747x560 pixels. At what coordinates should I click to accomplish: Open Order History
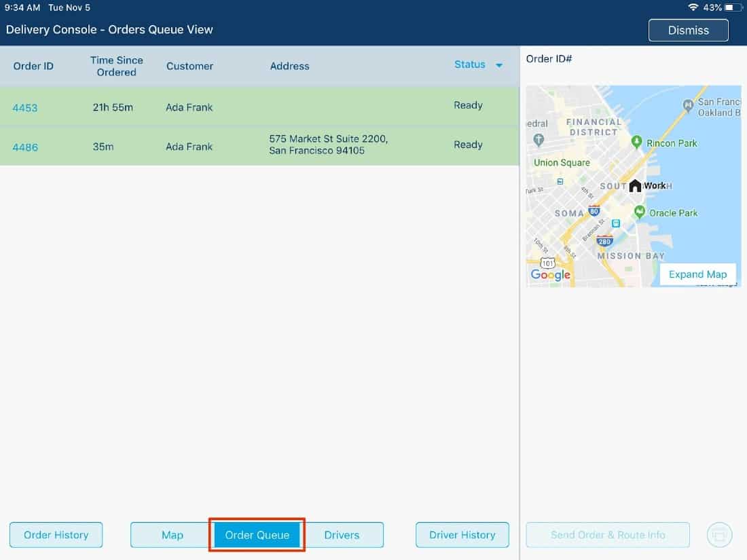point(56,535)
